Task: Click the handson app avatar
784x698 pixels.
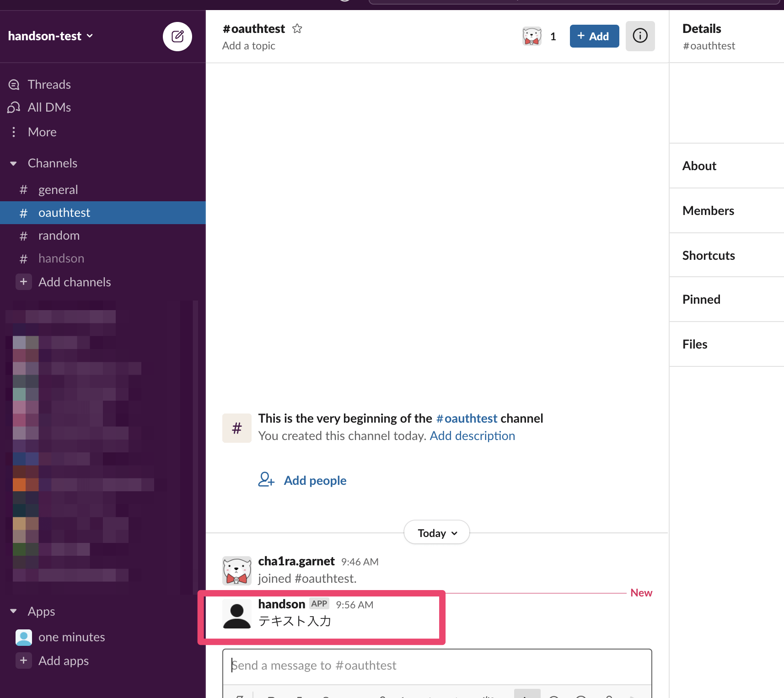Action: pos(236,614)
